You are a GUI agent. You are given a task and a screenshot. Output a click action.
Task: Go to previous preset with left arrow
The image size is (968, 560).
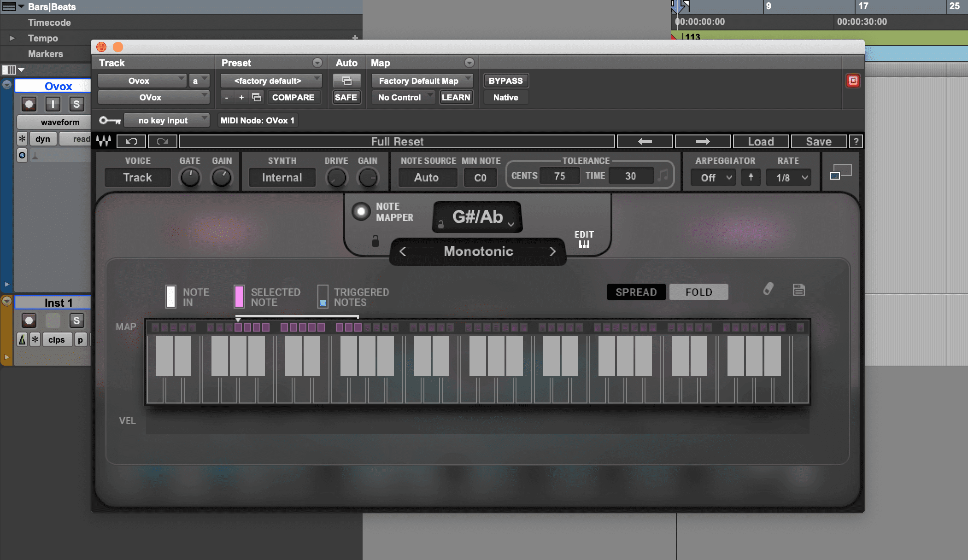pyautogui.click(x=645, y=141)
